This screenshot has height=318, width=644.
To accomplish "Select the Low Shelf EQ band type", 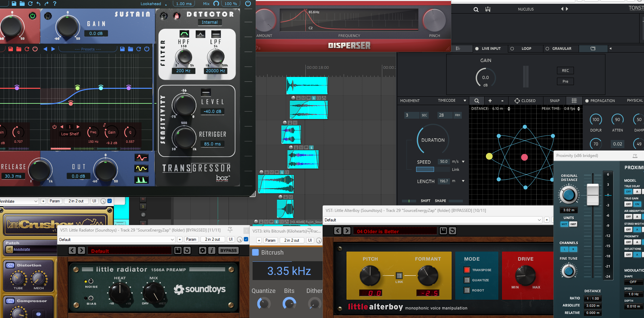I will [70, 134].
